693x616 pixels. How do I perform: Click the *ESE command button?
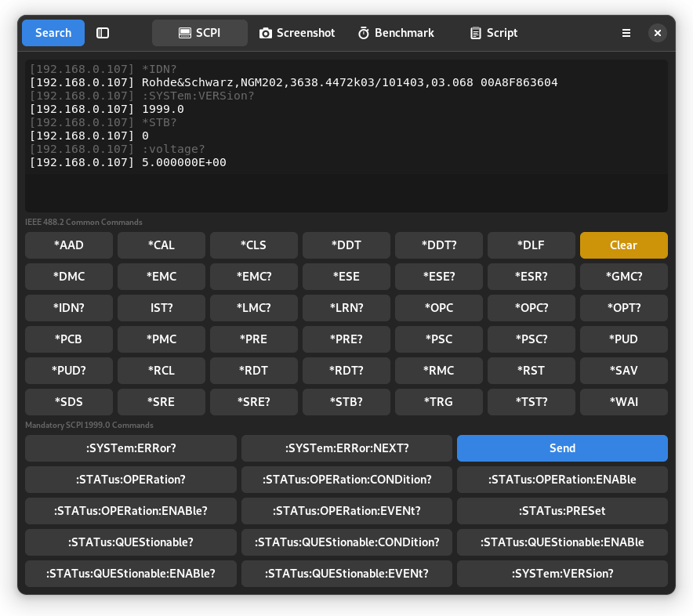click(346, 277)
